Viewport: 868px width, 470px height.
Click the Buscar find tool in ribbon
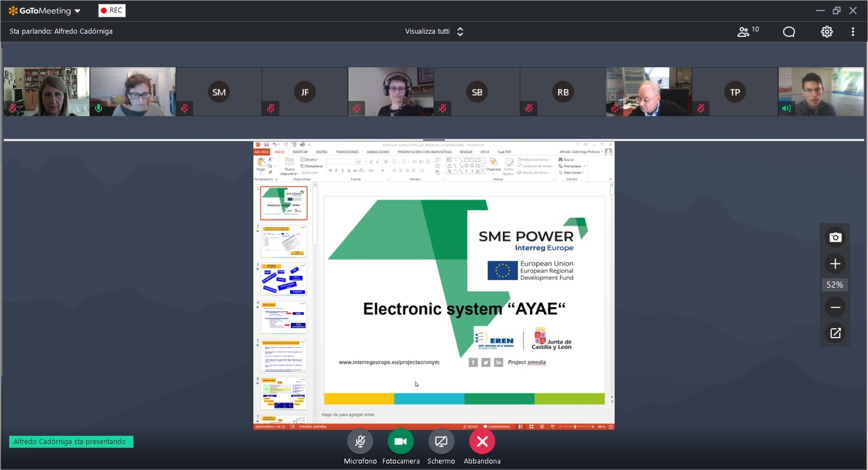(x=566, y=160)
